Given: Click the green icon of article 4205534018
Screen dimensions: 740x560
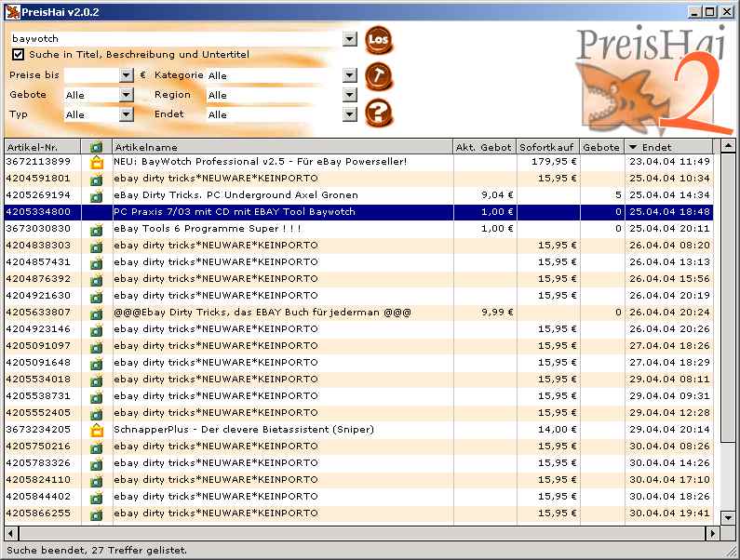Looking at the screenshot, I should click(x=97, y=380).
